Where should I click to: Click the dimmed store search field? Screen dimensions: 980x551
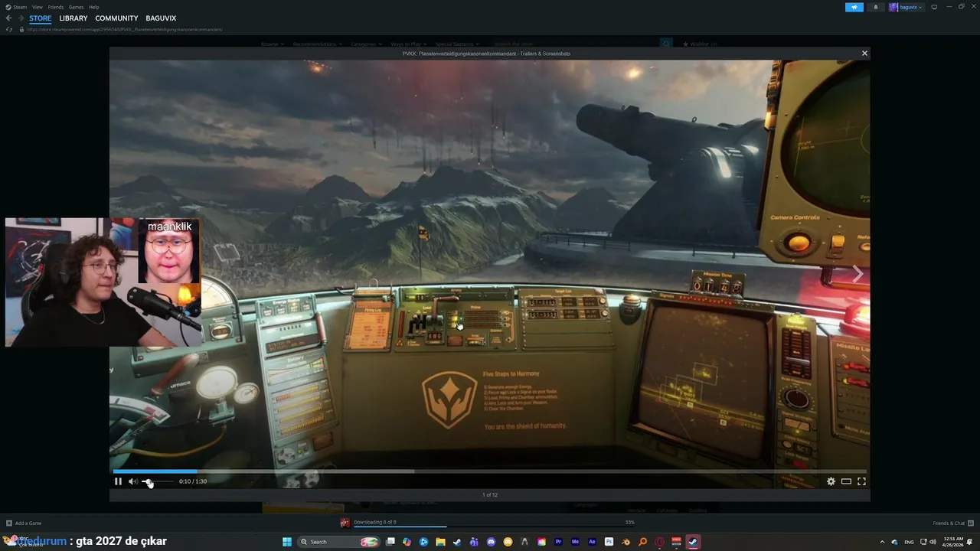pyautogui.click(x=576, y=44)
